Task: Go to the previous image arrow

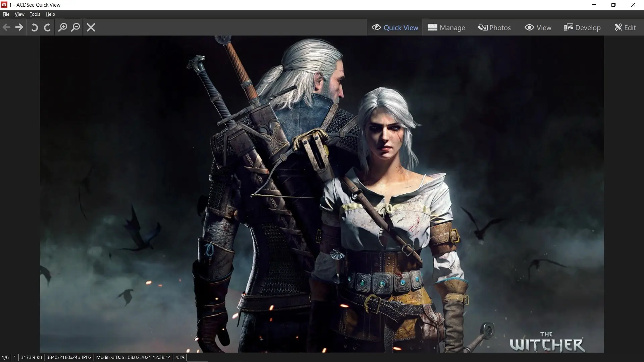Action: pyautogui.click(x=6, y=27)
